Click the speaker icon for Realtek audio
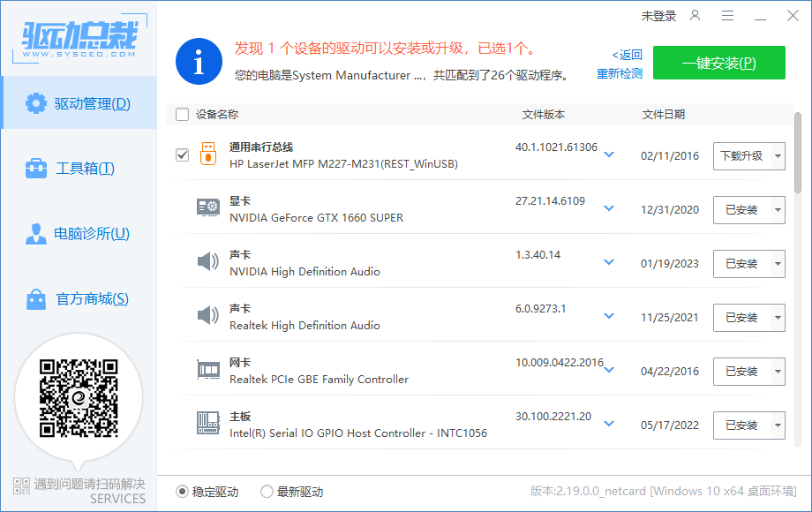 click(208, 316)
